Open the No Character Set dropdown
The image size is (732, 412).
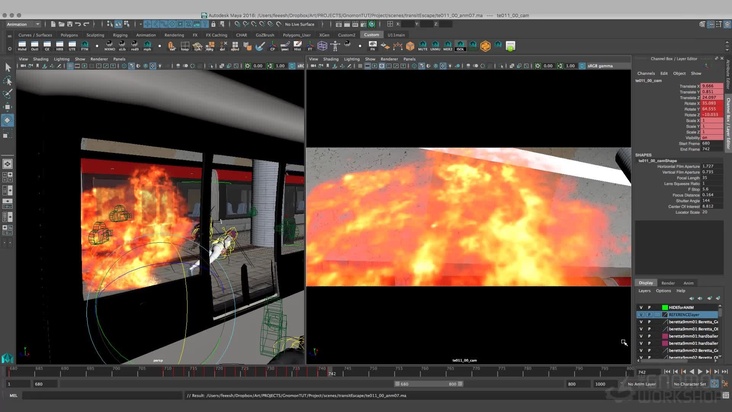(690, 383)
